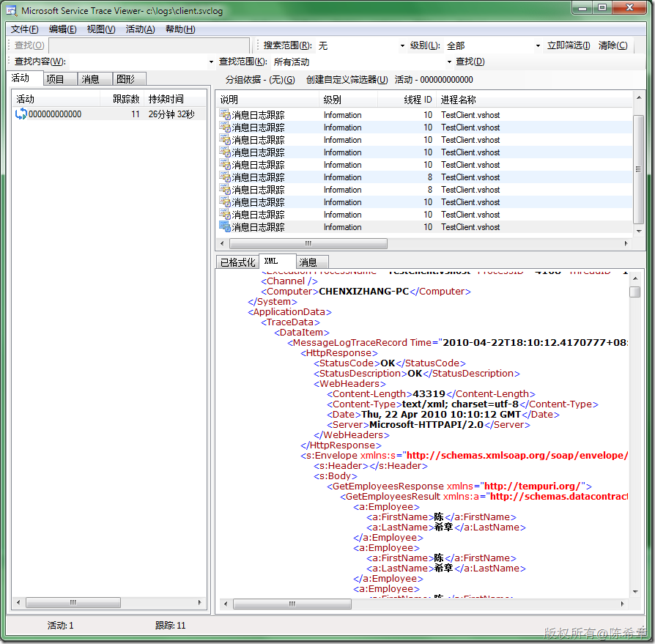
Task: Expand the 查找内容(W) combo box
Action: click(211, 62)
